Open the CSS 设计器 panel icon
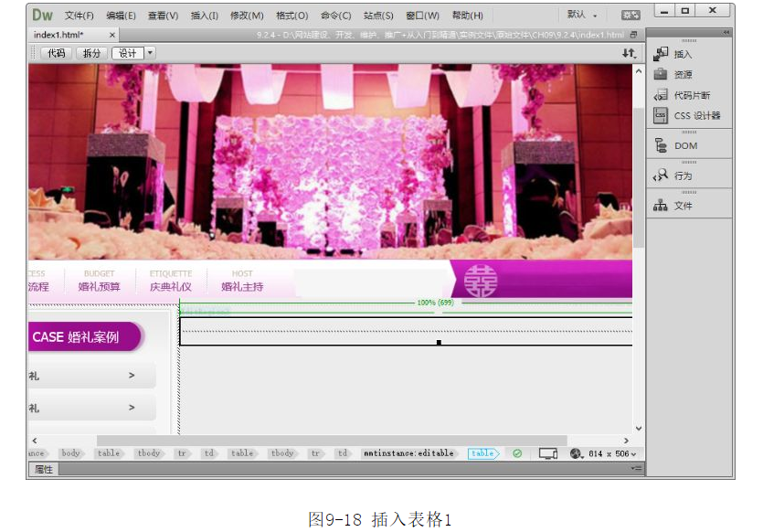 click(661, 115)
